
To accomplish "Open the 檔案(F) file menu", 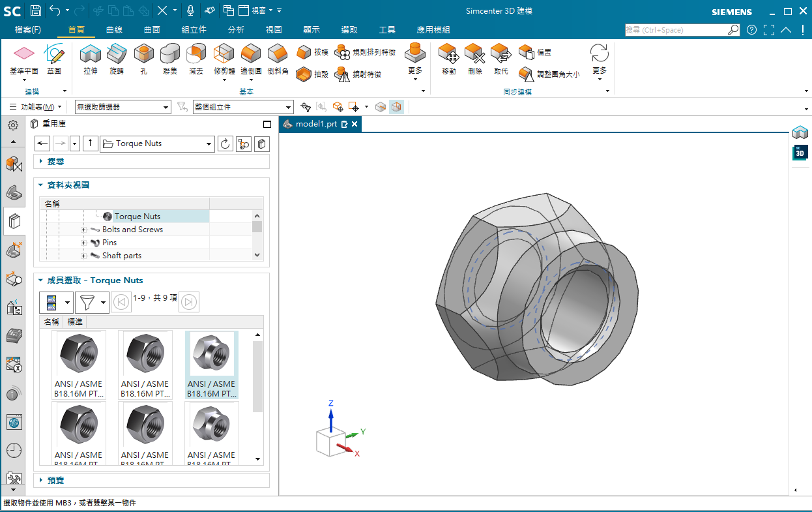I will click(x=27, y=30).
